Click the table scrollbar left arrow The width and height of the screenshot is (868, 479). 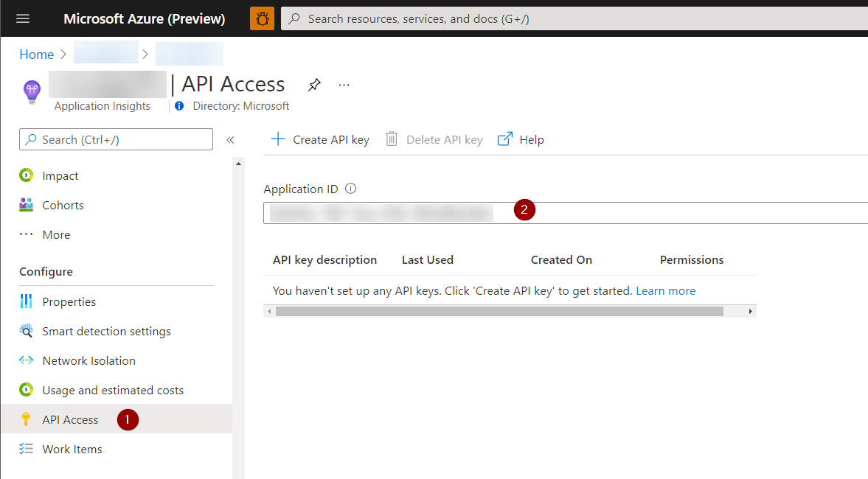click(x=269, y=312)
